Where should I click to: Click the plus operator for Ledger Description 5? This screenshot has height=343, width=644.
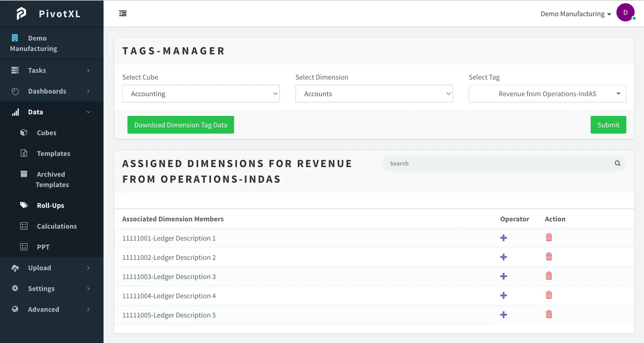pyautogui.click(x=503, y=315)
